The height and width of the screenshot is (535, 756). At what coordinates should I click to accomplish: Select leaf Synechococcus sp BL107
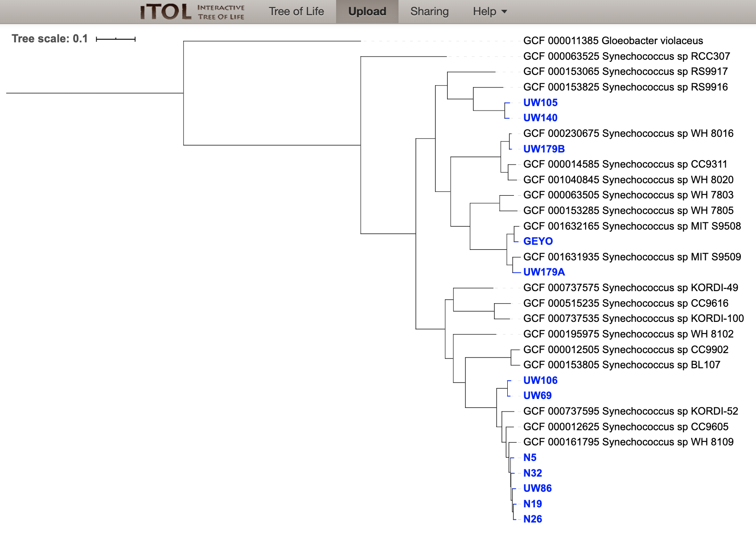pos(622,365)
